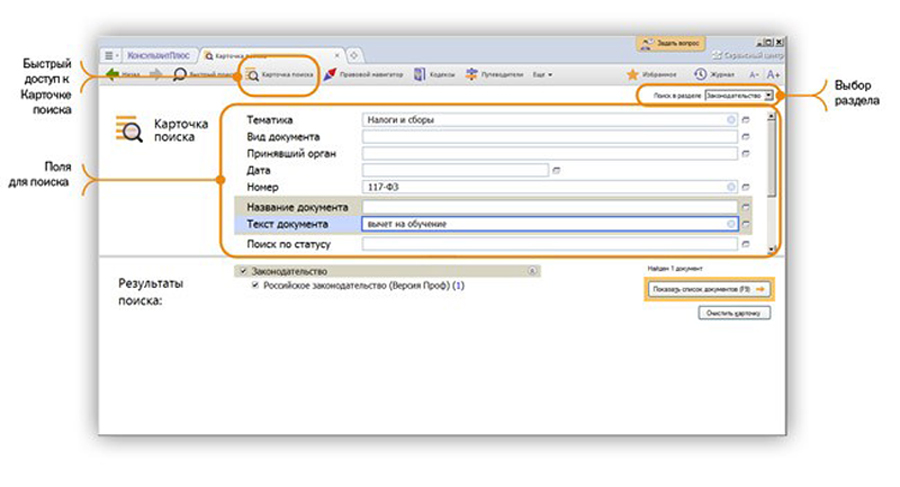Uncheck Российское законодательство (Версия Проф)
This screenshot has height=487, width=900.
click(x=255, y=285)
